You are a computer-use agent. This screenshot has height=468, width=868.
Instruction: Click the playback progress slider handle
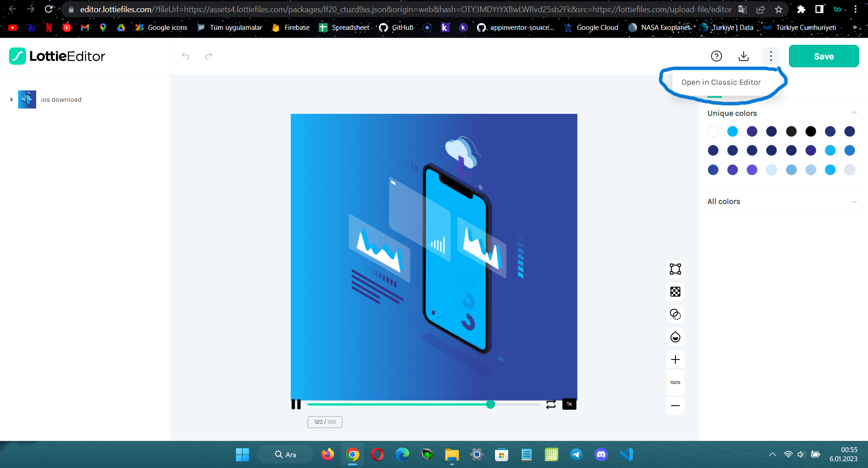coord(491,404)
